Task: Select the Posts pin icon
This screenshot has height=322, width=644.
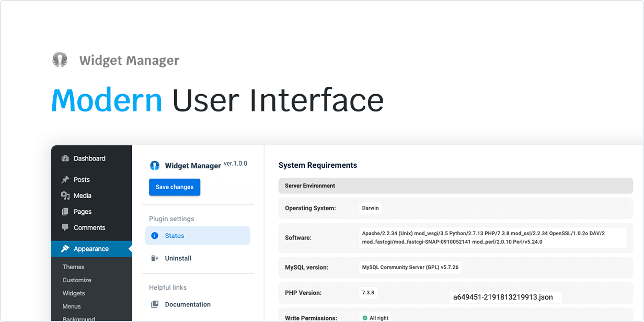Action: click(x=65, y=179)
